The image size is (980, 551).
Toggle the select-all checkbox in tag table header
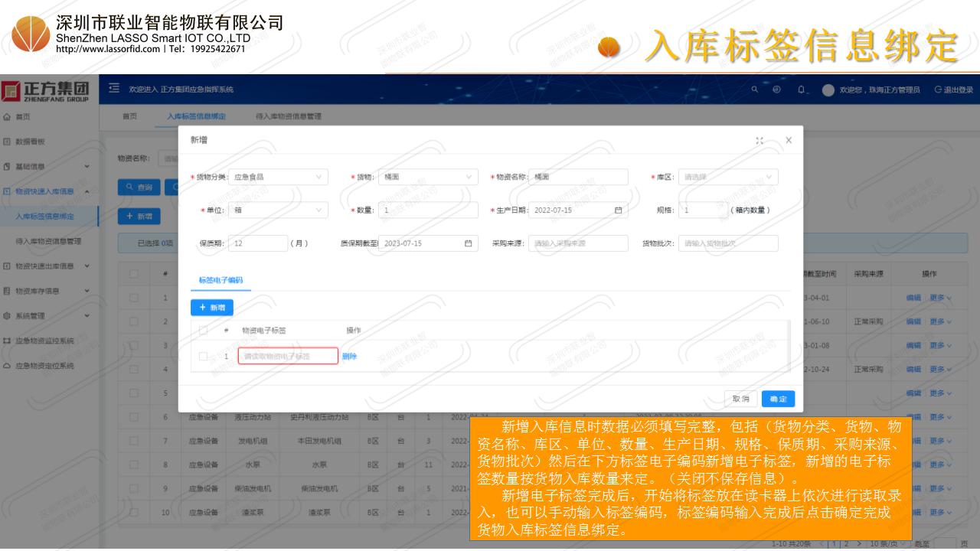(203, 331)
